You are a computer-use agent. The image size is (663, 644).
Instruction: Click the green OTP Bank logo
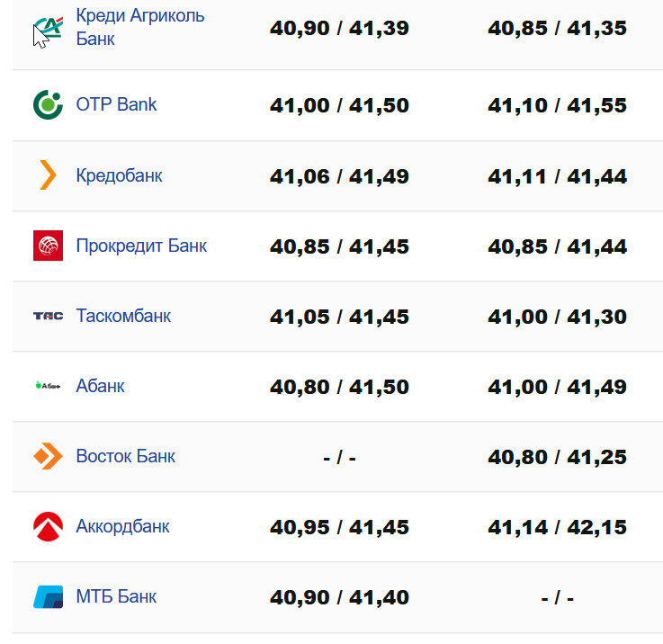[x=48, y=105]
